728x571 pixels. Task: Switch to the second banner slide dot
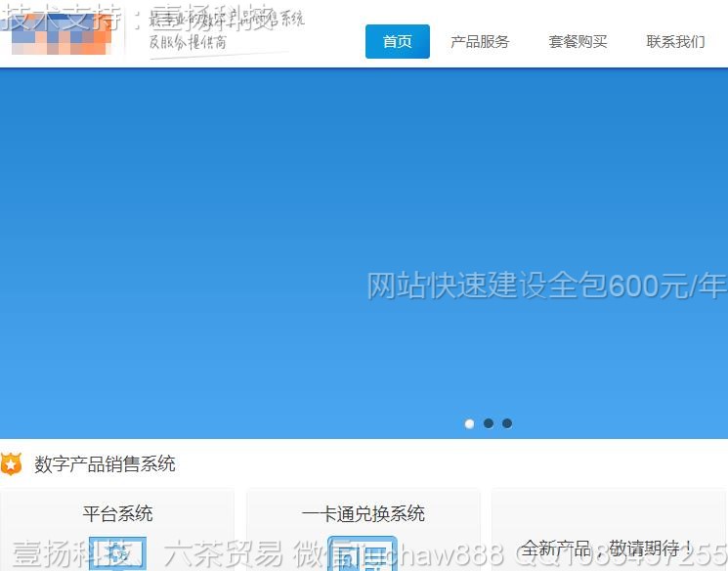(488, 423)
